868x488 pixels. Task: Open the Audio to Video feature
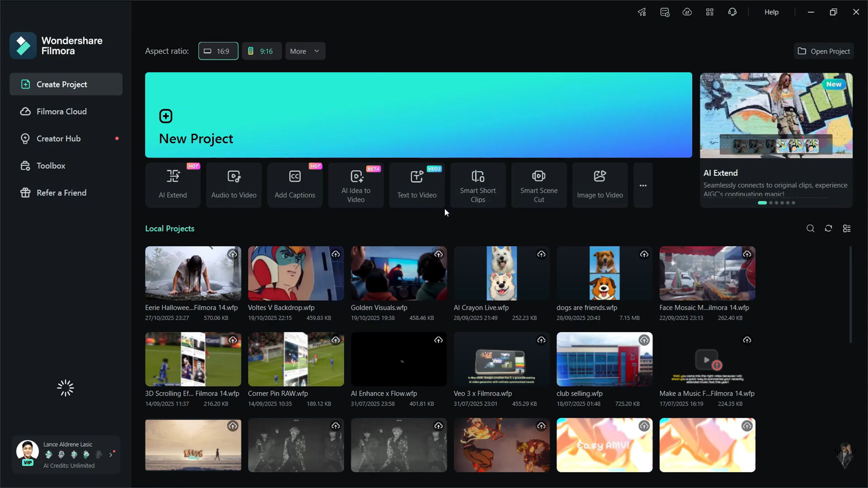click(234, 185)
